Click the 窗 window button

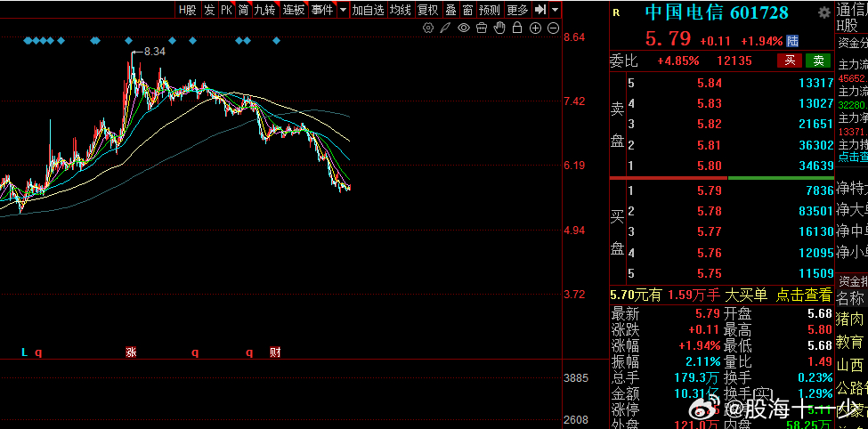tap(467, 10)
